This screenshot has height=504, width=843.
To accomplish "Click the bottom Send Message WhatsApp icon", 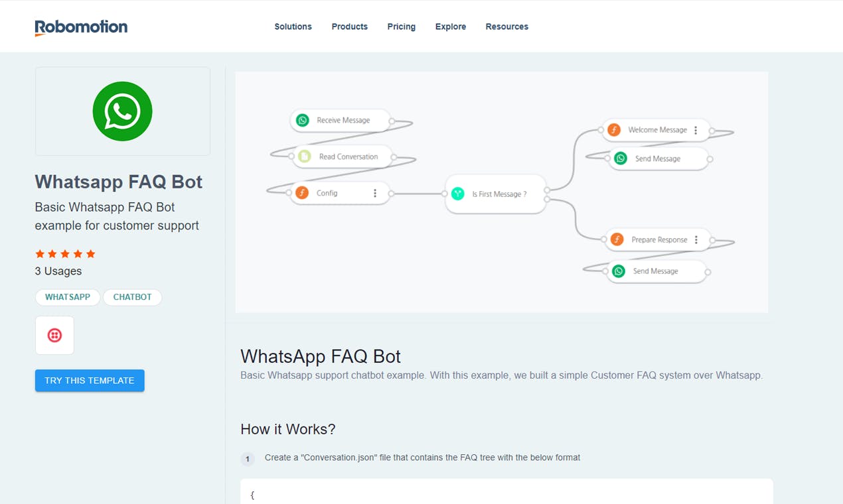I will pos(619,271).
